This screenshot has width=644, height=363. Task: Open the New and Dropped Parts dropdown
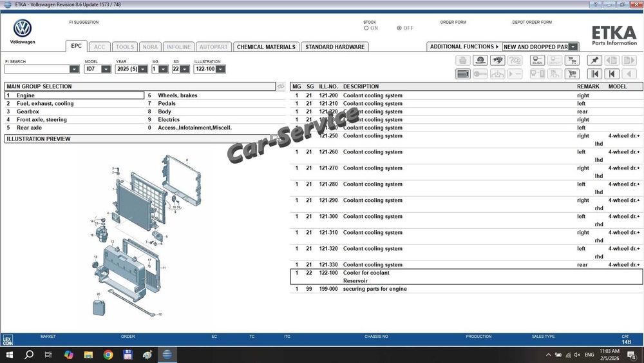point(573,47)
